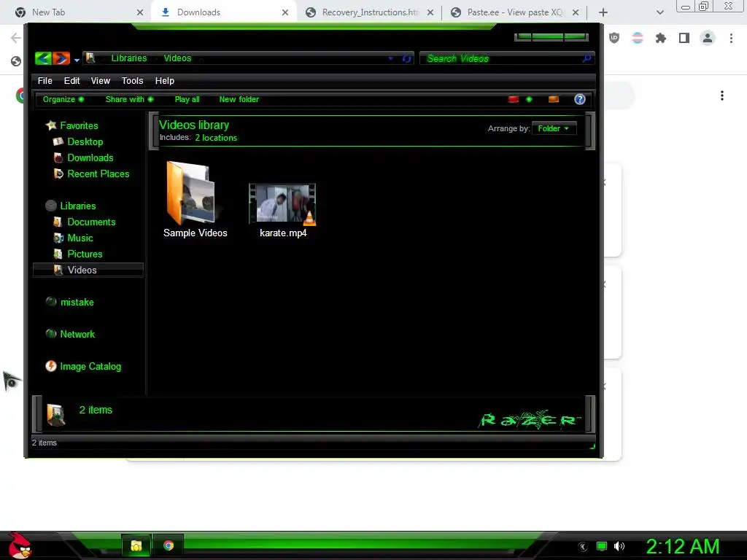Screen dimensions: 747x560
Task: Open the Chrome Extensions puzzle icon
Action: click(660, 38)
